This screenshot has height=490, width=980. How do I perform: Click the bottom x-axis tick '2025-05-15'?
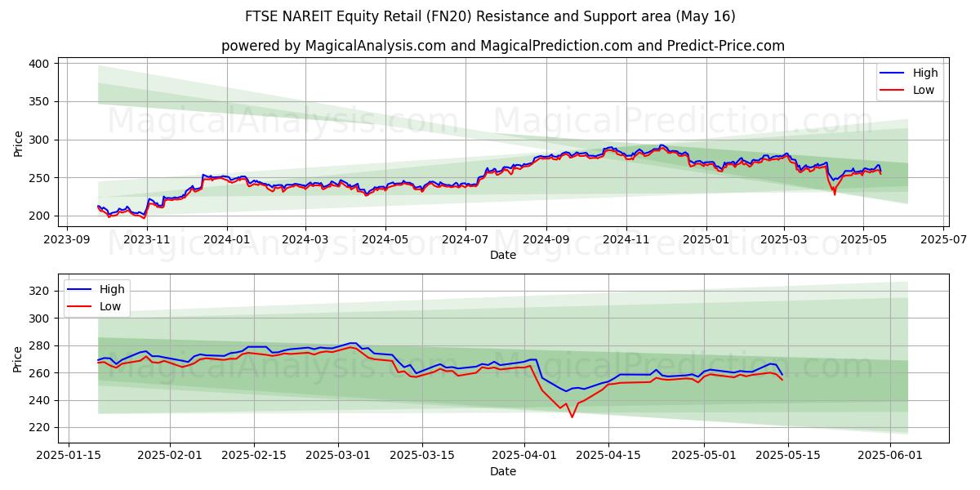coord(788,456)
